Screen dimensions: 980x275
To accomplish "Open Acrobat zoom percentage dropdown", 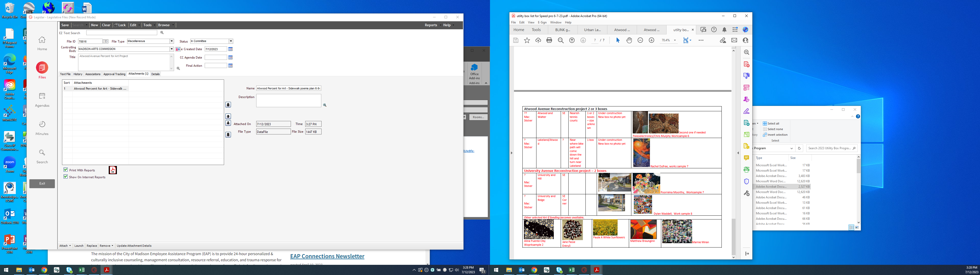I will click(x=675, y=40).
